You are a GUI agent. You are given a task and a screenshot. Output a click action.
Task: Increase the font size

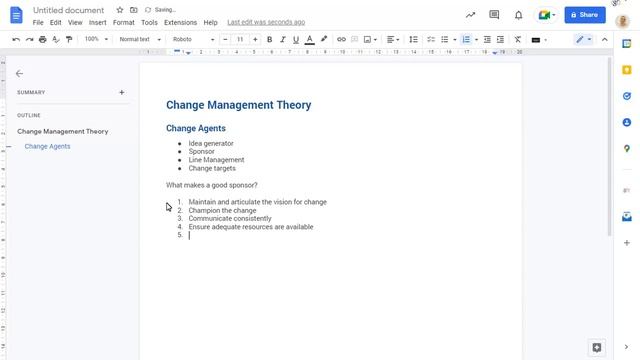[255, 40]
